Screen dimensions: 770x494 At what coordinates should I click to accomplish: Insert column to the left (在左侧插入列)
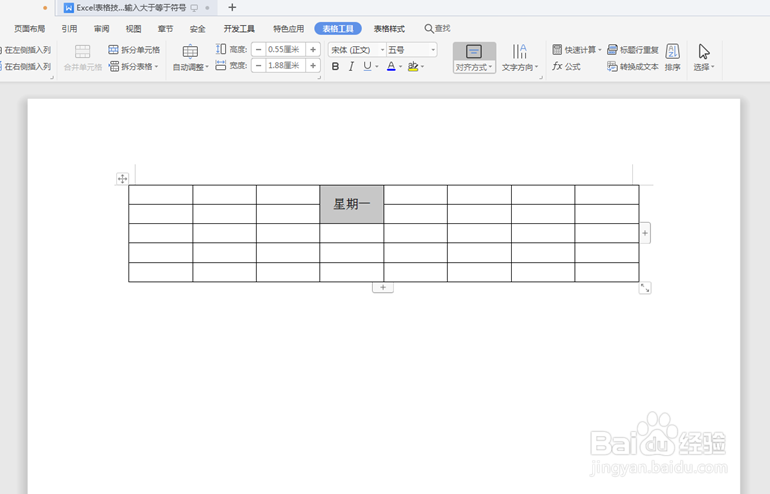coord(26,50)
